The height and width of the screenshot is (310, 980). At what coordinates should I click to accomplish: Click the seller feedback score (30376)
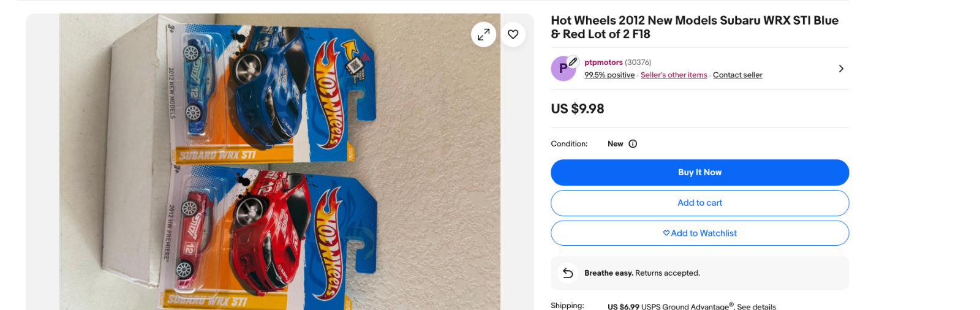[x=638, y=62]
